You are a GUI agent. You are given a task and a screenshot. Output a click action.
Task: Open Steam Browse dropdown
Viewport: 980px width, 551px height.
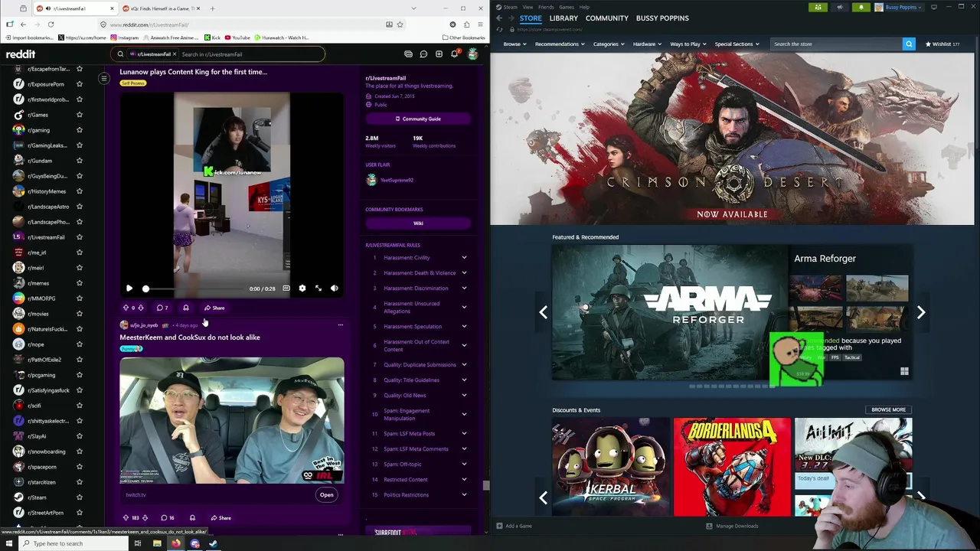pos(514,44)
